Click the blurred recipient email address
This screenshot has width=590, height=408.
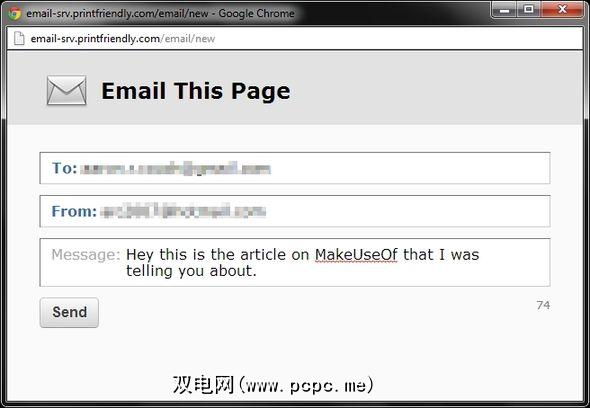pos(176,169)
